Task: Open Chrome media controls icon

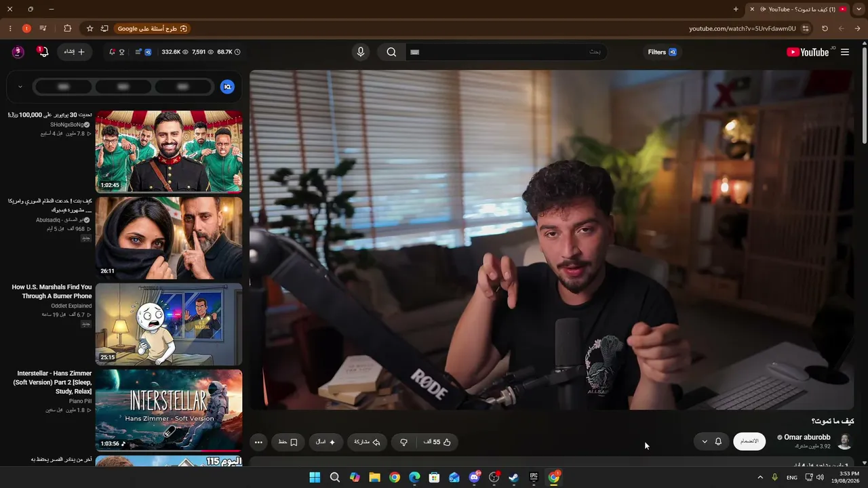Action: tap(43, 28)
